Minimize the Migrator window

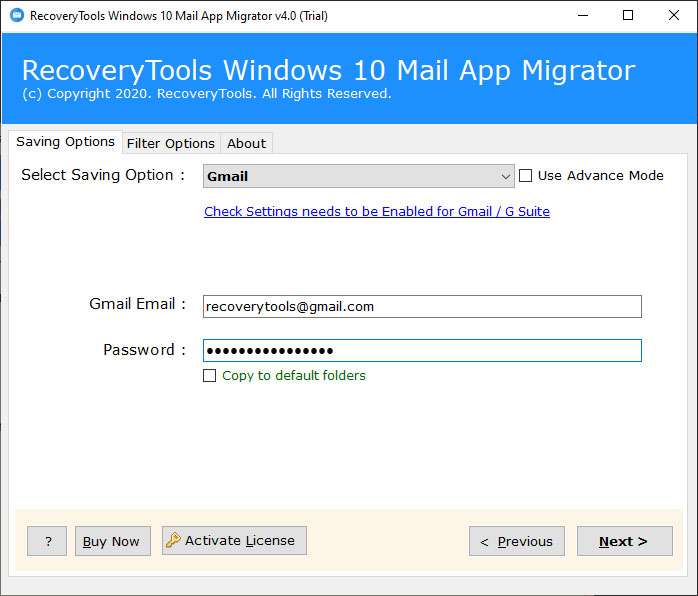coord(583,16)
